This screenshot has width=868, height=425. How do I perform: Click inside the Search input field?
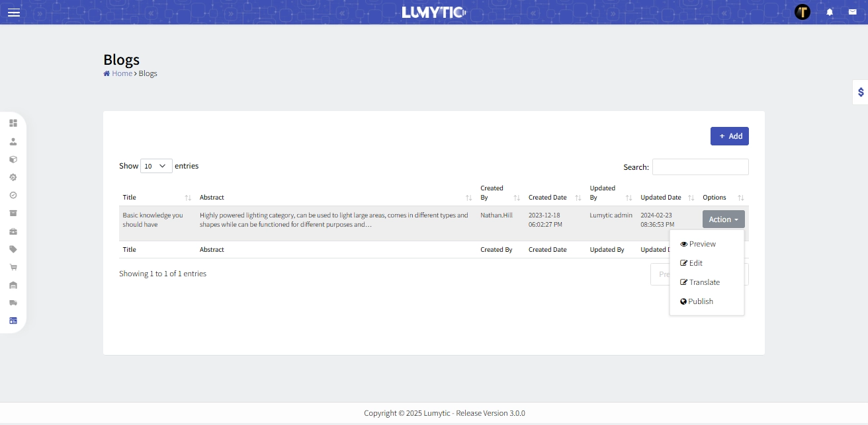[x=700, y=167]
